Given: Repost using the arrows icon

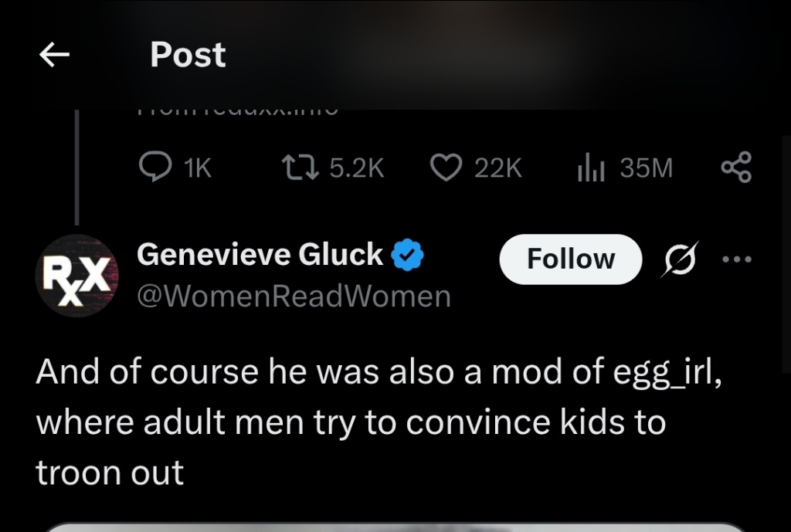Looking at the screenshot, I should pyautogui.click(x=299, y=168).
